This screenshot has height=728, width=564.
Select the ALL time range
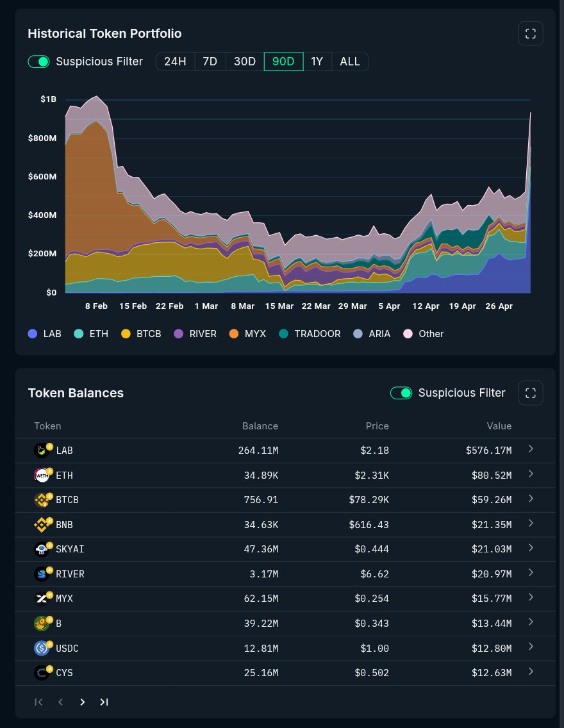(350, 62)
